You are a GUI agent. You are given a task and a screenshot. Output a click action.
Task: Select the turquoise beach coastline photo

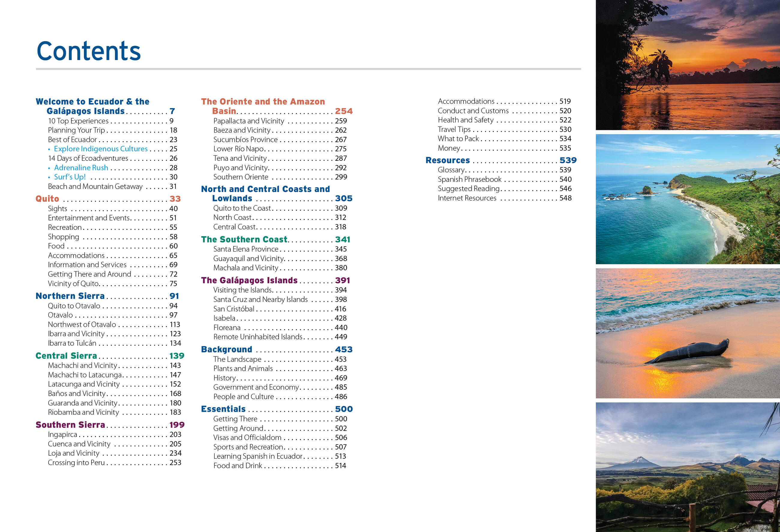[687, 199]
